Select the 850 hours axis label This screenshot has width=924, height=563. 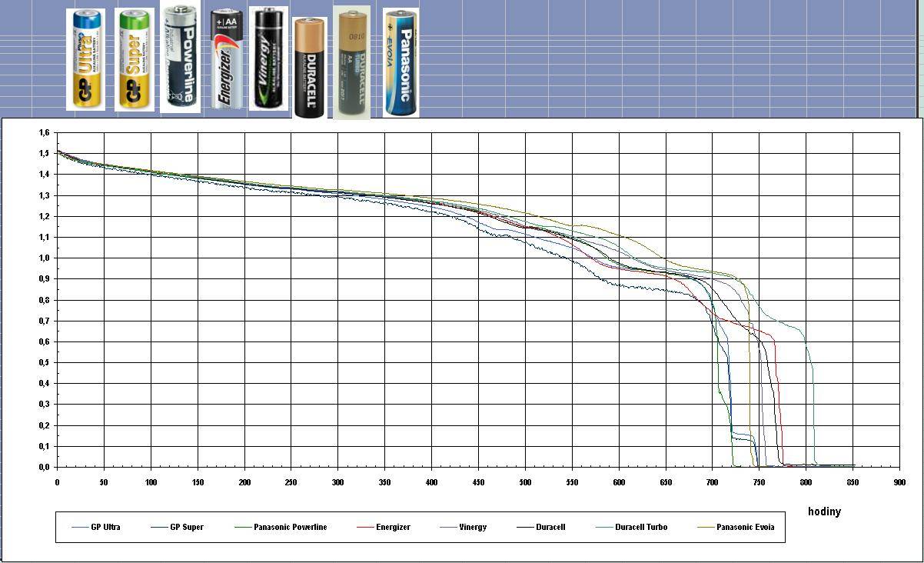[853, 482]
